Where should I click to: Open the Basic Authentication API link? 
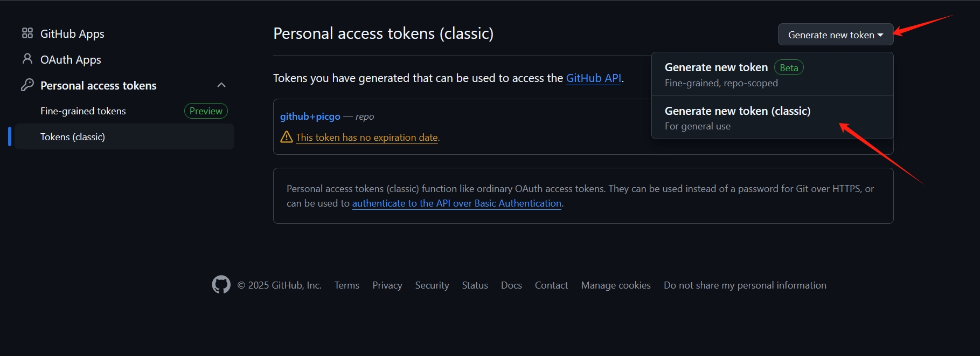click(457, 203)
